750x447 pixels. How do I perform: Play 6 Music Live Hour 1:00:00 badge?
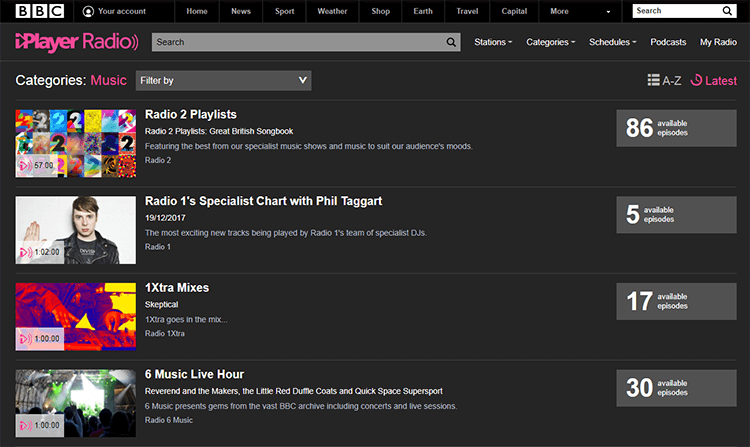click(40, 425)
